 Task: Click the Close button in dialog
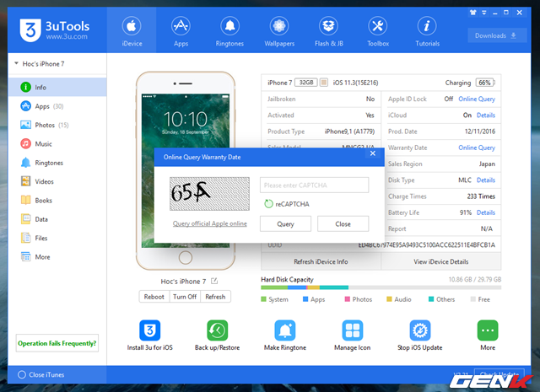click(x=343, y=223)
